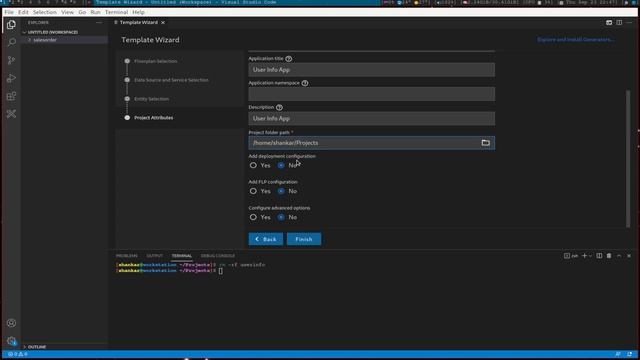Click the open-preview icon at editor top right

click(x=609, y=22)
